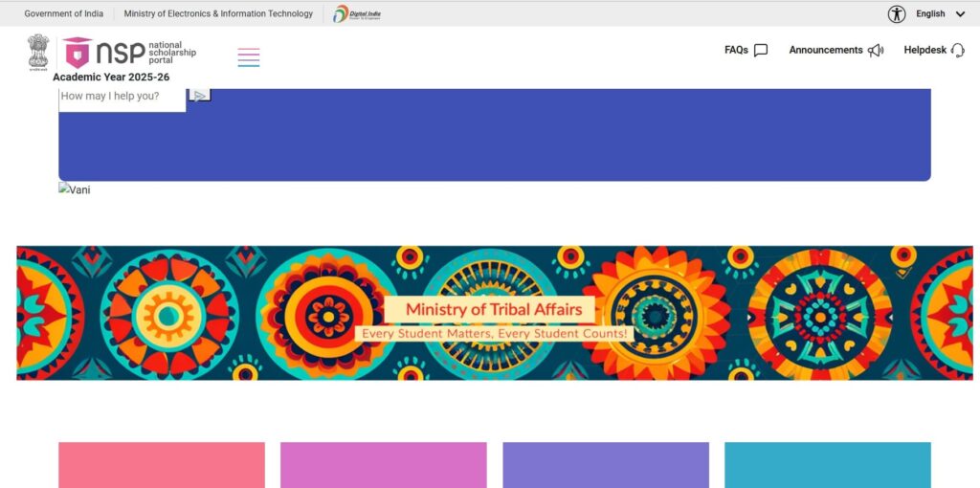This screenshot has height=488, width=980.
Task: Open the FAQs link
Action: [x=736, y=50]
